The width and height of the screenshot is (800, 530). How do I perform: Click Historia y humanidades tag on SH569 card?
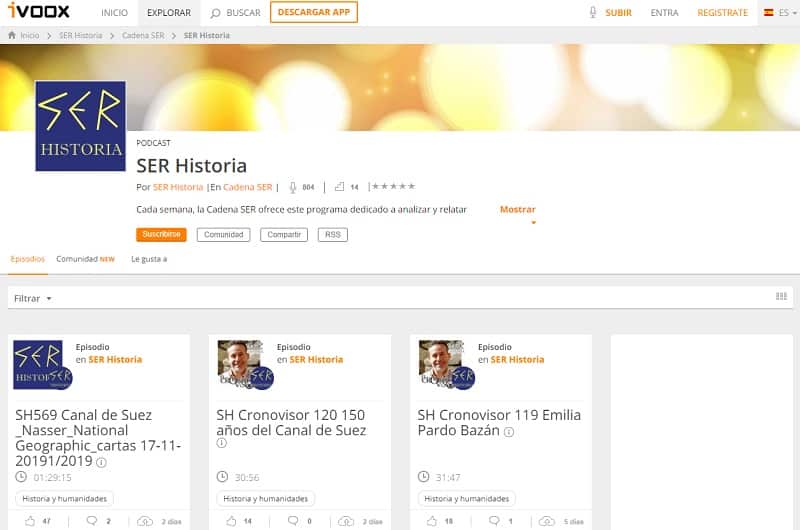pos(64,498)
